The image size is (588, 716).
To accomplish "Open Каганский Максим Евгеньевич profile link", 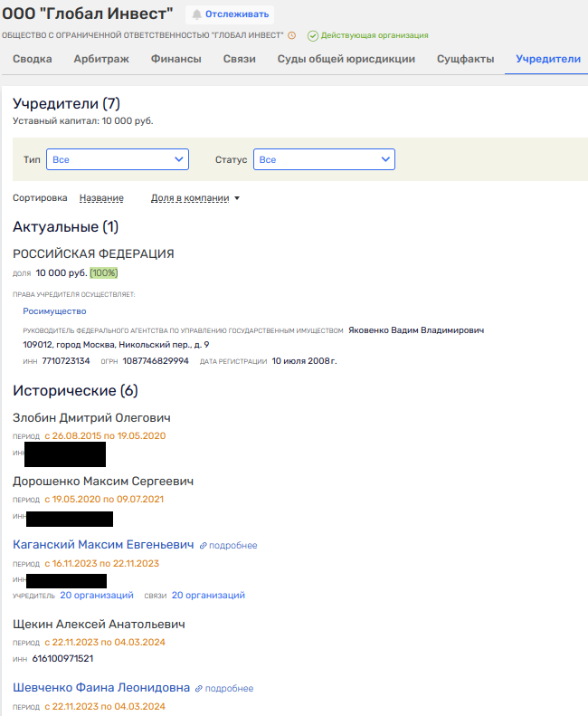I will 103,545.
